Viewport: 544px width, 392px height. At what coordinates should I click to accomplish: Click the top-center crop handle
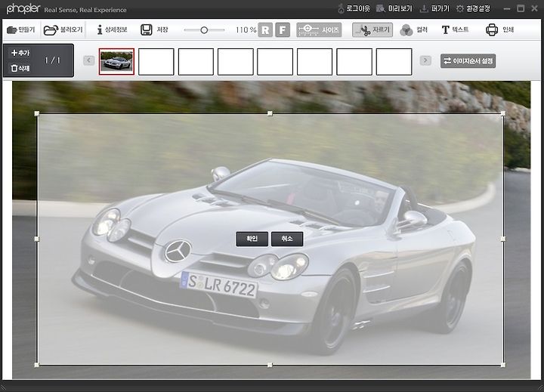click(x=270, y=113)
